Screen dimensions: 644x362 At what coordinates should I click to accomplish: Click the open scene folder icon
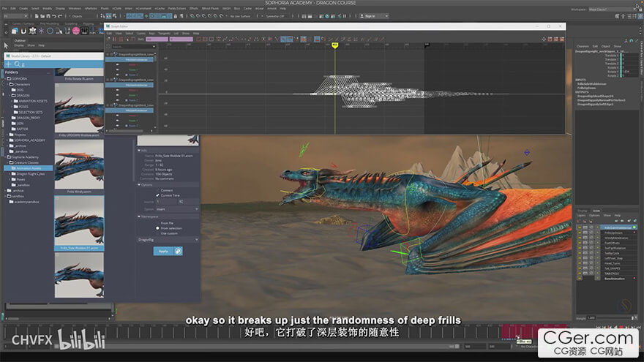pyautogui.click(x=42, y=16)
